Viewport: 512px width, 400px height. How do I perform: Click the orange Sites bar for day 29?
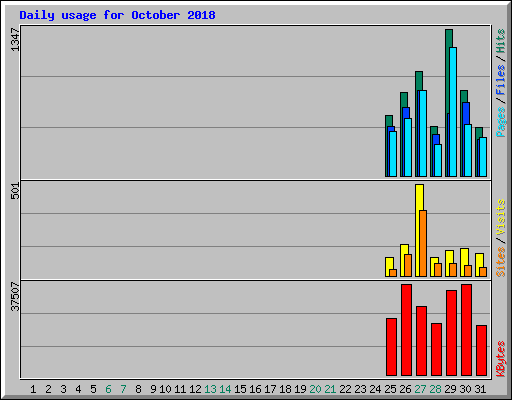point(453,270)
